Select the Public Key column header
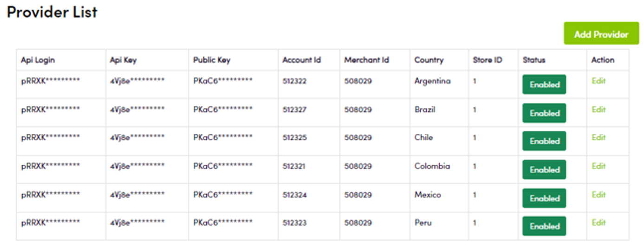644x248 pixels. (x=212, y=60)
